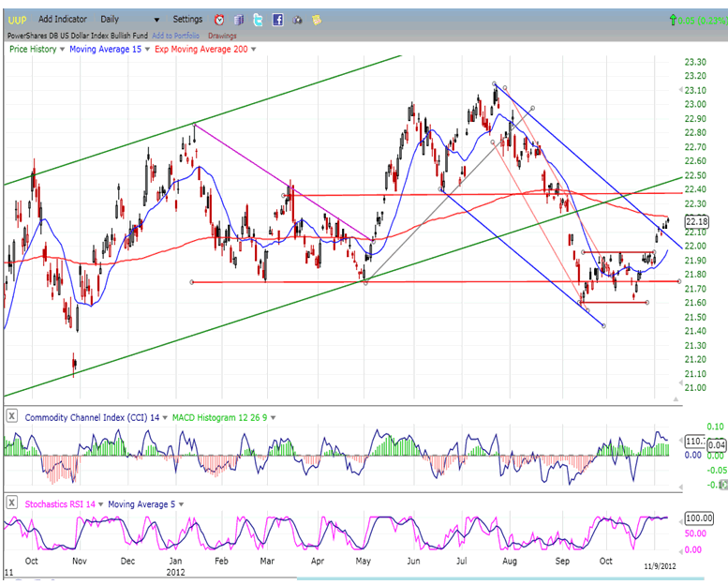This screenshot has height=585, width=728.
Task: Share chart via Twitter icon
Action: (x=258, y=19)
